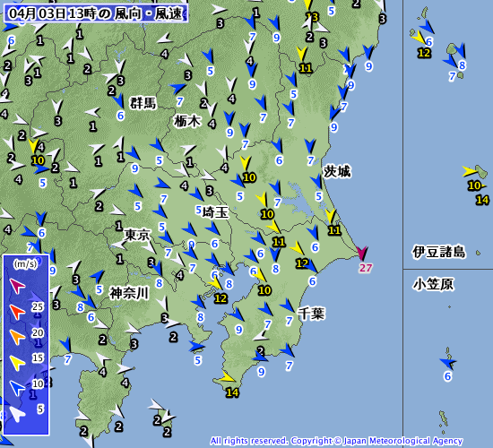Click the 千葉 prefecture label
The width and height of the screenshot is (493, 448).
pyautogui.click(x=311, y=314)
